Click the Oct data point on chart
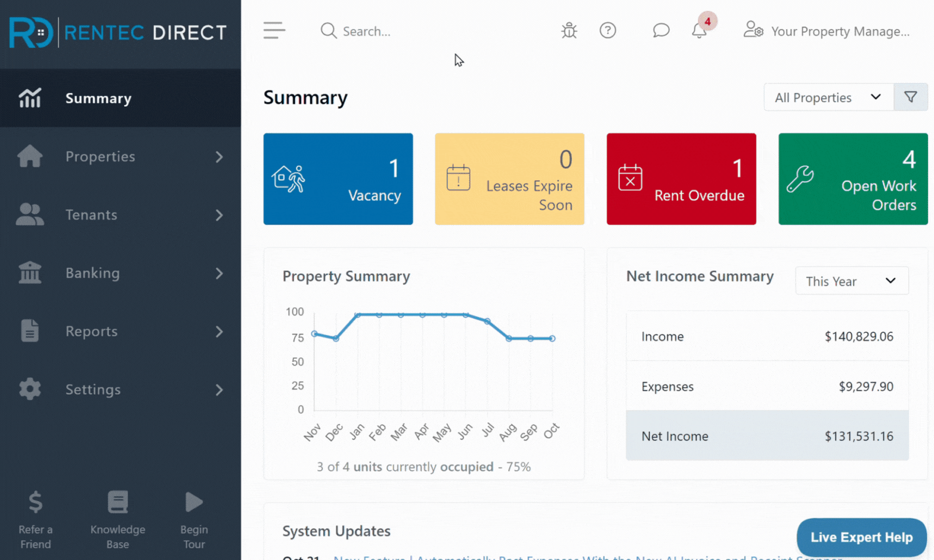 click(552, 339)
